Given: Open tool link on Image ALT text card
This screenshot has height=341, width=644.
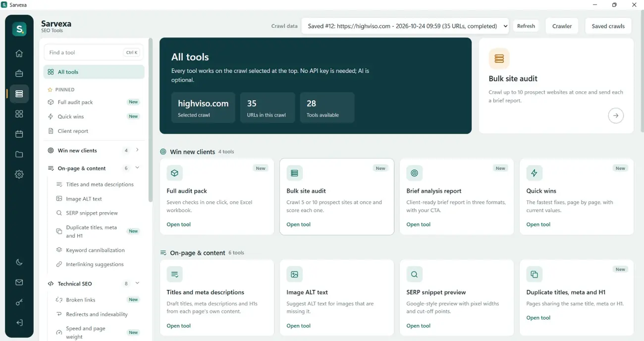Looking at the screenshot, I should (298, 326).
